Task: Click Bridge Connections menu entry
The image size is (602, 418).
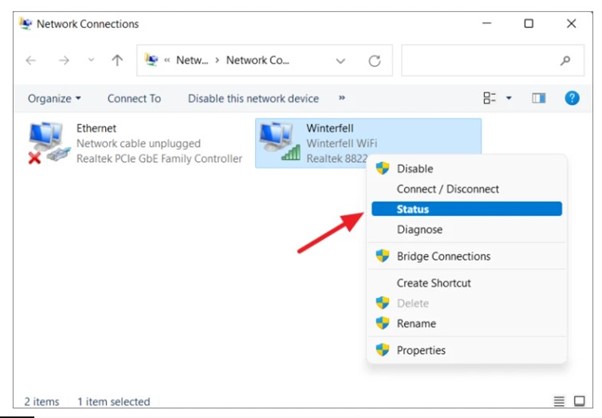Action: [443, 256]
